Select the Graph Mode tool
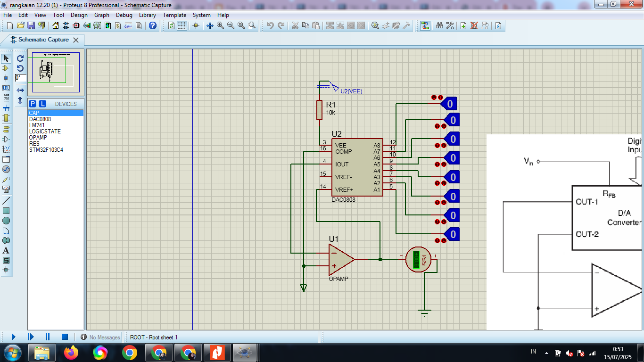 [x=6, y=149]
